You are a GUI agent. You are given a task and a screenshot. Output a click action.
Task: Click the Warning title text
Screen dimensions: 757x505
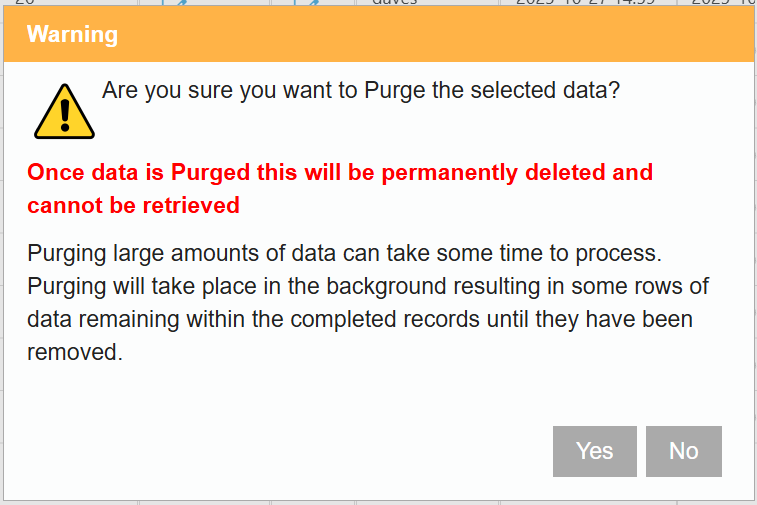[x=72, y=35]
